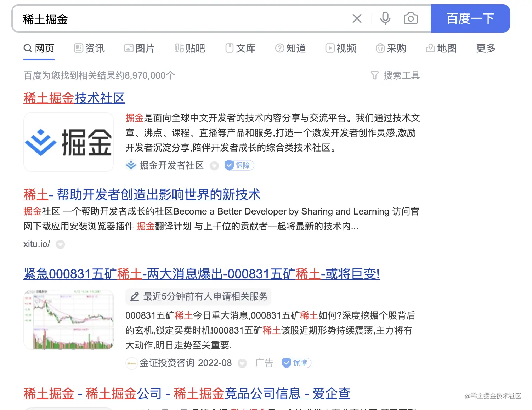Switch to the 图片 tab
Image resolution: width=532 pixels, height=410 pixels.
[x=140, y=48]
